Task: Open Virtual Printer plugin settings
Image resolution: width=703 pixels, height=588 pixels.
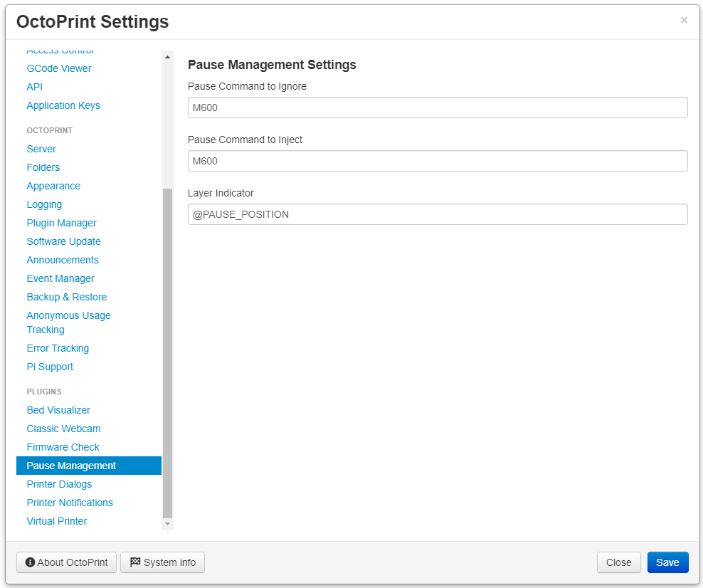Action: coord(56,521)
